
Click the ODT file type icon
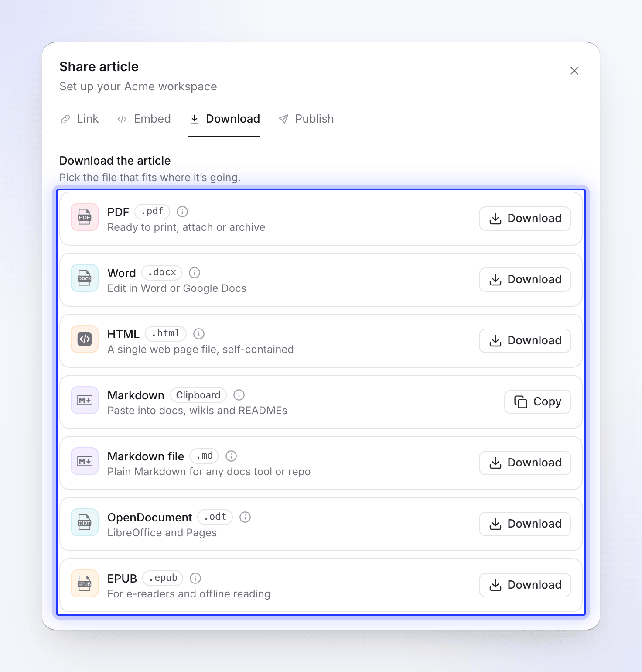click(85, 522)
